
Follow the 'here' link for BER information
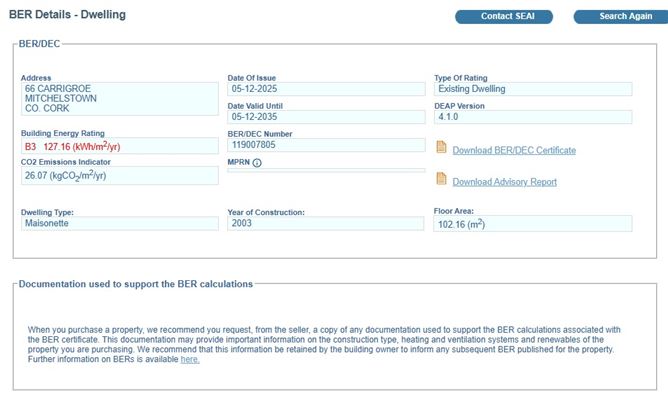coord(190,360)
